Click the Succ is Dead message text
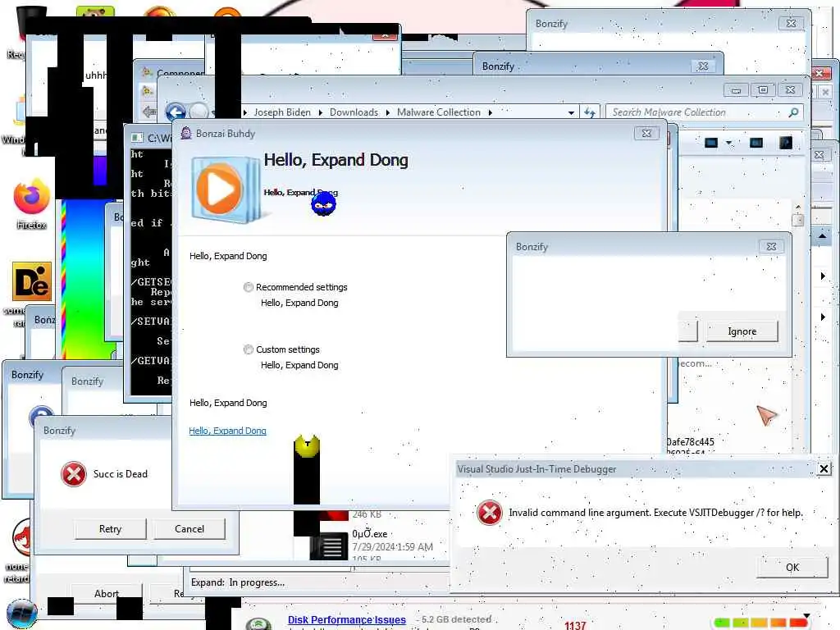 (121, 474)
